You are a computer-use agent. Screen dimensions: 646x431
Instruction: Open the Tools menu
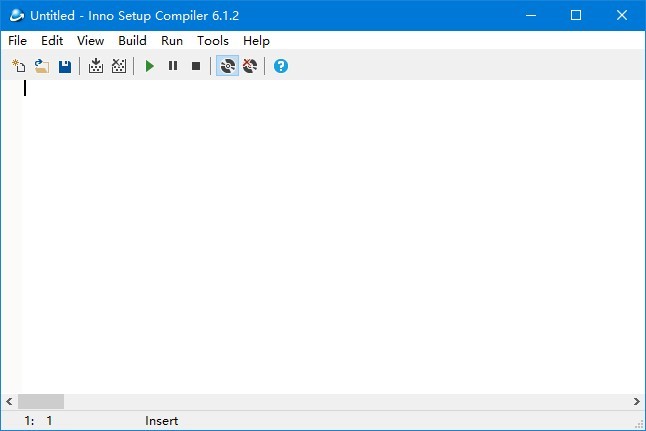click(213, 41)
